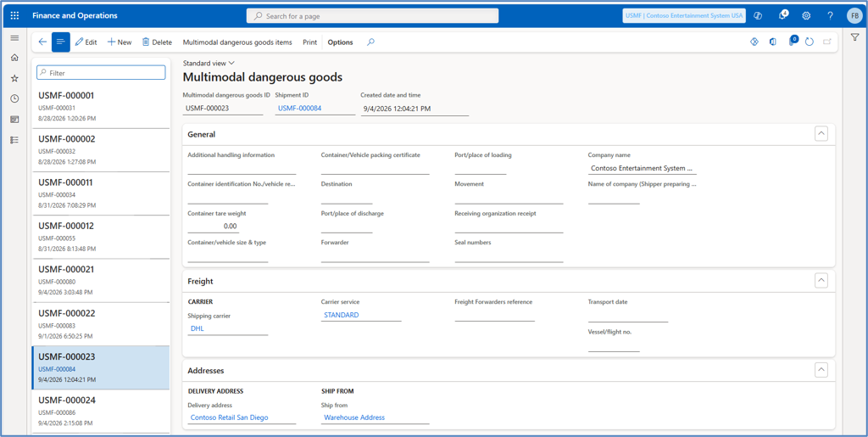Click Delete in the action pane
This screenshot has width=868, height=437.
tap(157, 42)
